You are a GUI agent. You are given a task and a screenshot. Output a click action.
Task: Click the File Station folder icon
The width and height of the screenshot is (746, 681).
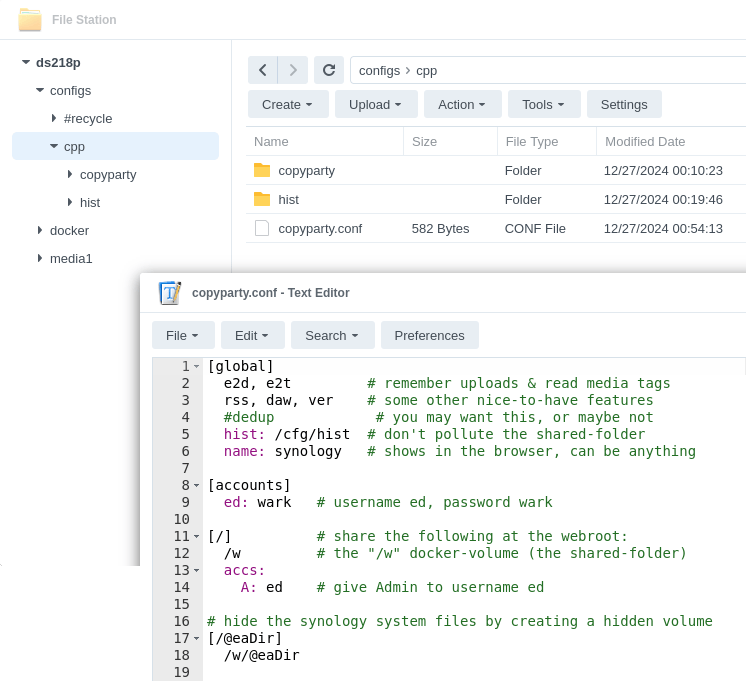point(29,20)
